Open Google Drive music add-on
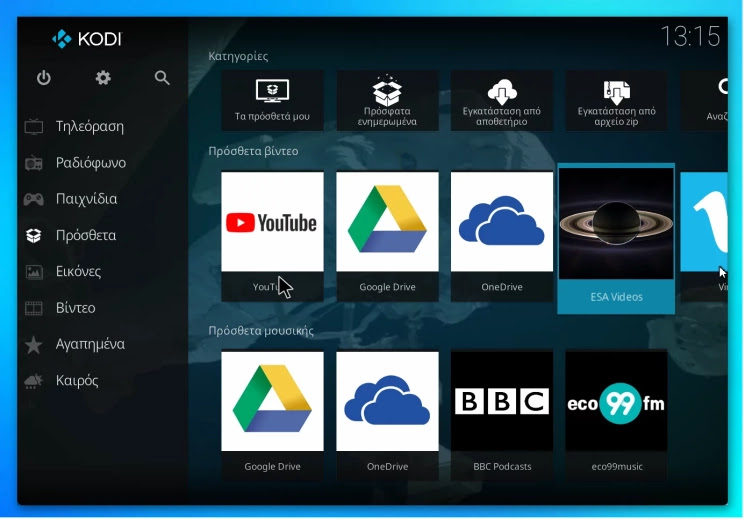Screen dimensions: 744x520 tap(272, 416)
